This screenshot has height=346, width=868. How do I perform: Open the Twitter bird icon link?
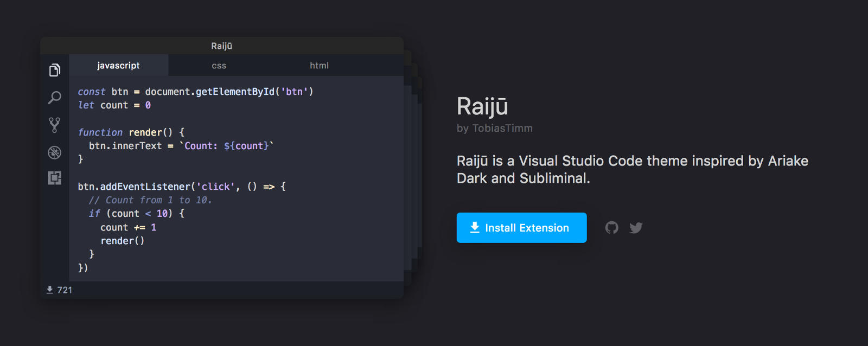pyautogui.click(x=636, y=228)
